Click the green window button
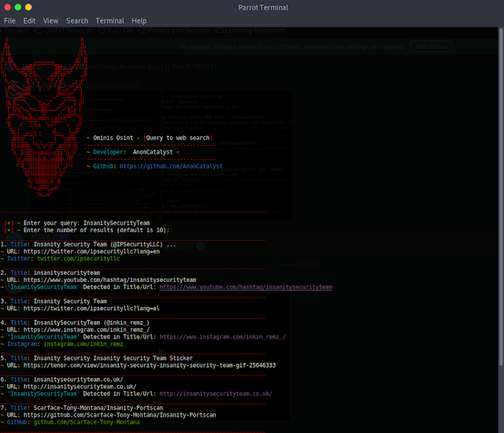504x433 pixels. (18, 7)
